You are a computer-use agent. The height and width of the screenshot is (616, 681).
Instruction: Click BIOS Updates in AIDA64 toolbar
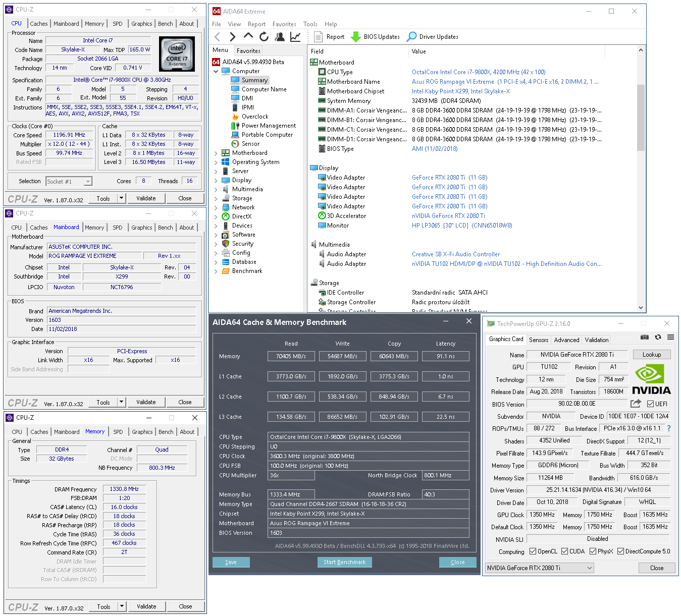[375, 37]
